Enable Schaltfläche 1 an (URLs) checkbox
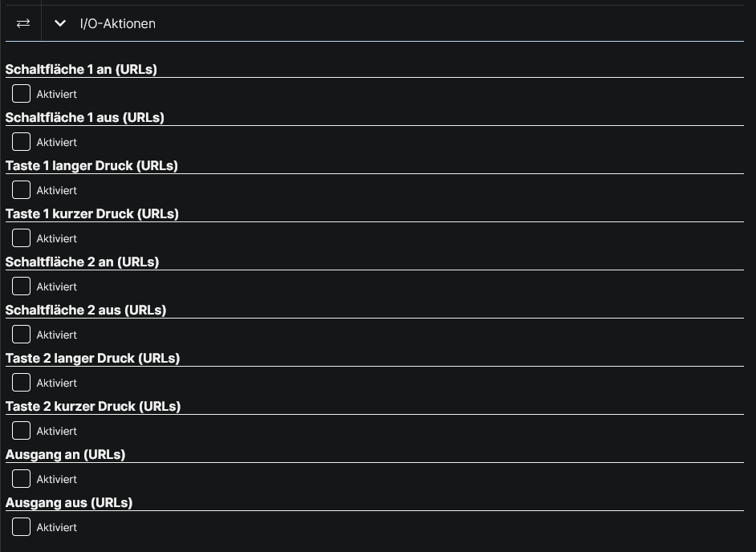 pos(21,94)
